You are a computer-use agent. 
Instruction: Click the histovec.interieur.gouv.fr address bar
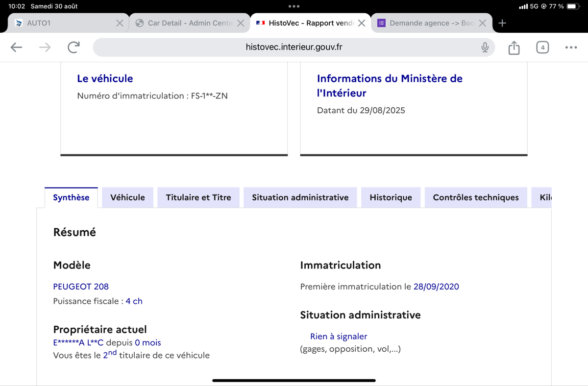(x=294, y=47)
